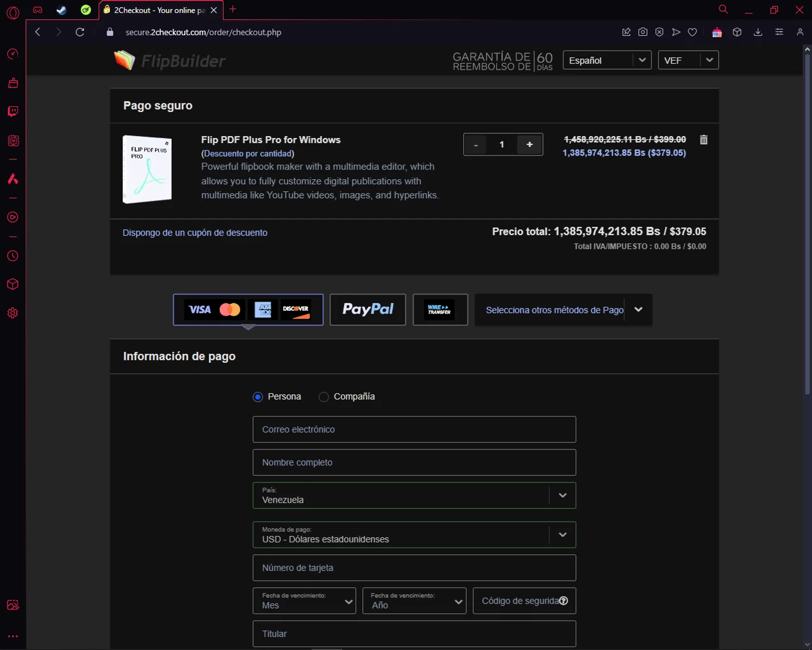The height and width of the screenshot is (650, 812).
Task: Open Easy Setup sliders icon
Action: (x=779, y=32)
